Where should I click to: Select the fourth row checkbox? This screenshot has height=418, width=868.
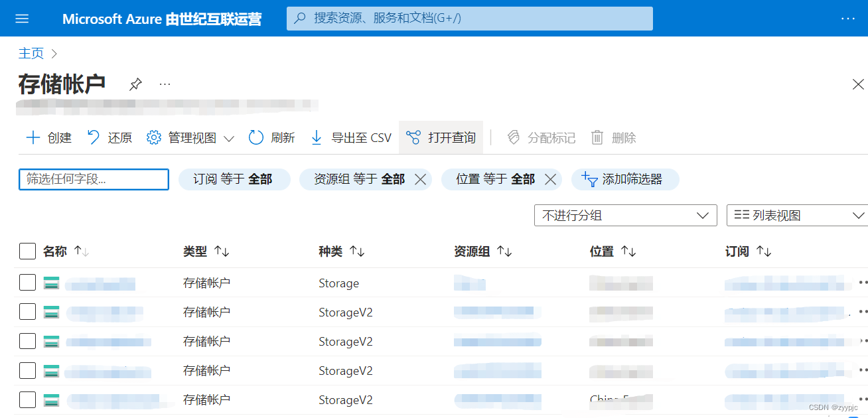[x=27, y=370]
